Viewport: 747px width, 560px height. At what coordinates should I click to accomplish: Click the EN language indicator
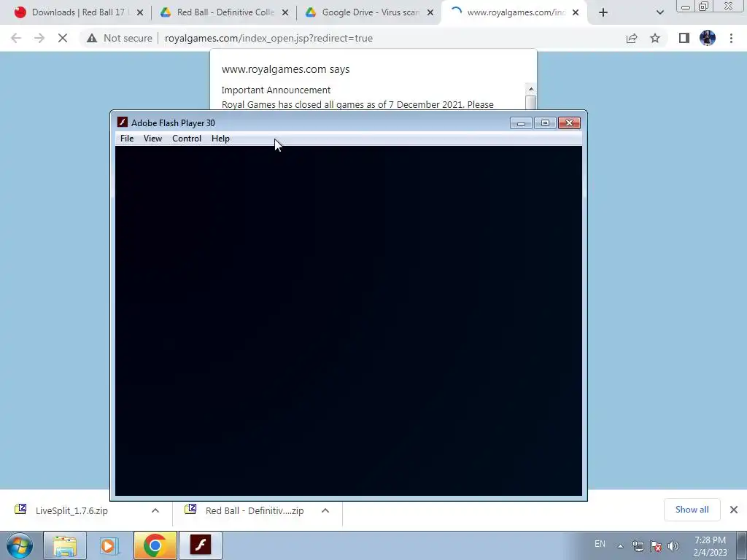click(x=600, y=544)
